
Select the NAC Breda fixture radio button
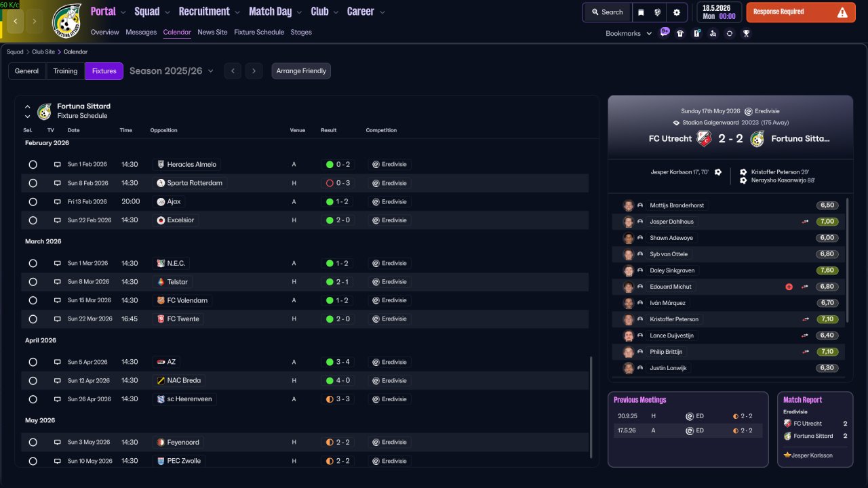(x=33, y=381)
